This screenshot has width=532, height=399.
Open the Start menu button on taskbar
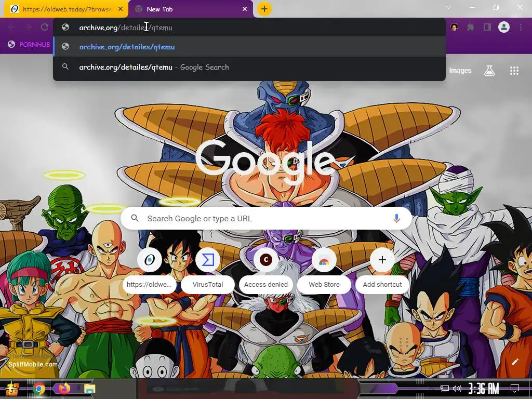[12, 389]
